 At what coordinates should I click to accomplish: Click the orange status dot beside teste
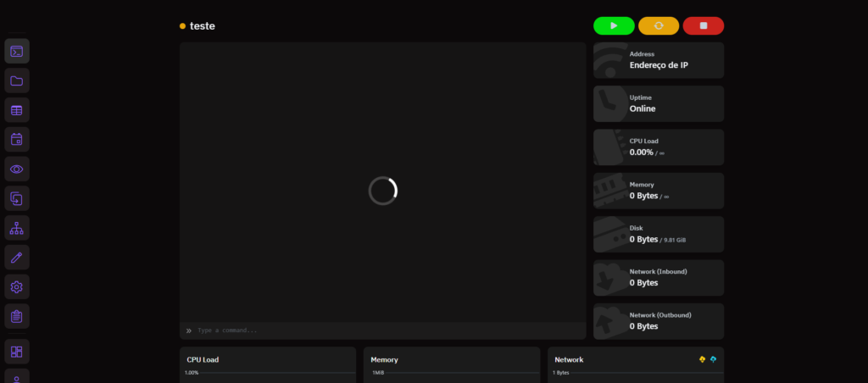pyautogui.click(x=183, y=26)
